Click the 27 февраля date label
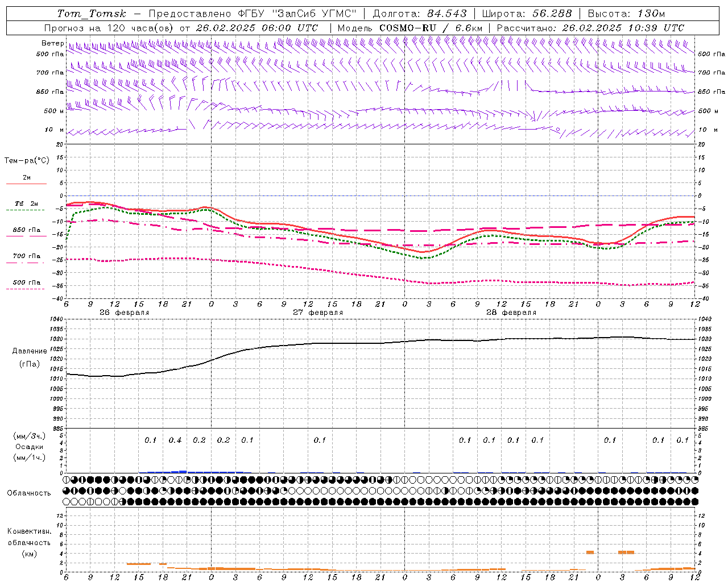 [x=318, y=313]
